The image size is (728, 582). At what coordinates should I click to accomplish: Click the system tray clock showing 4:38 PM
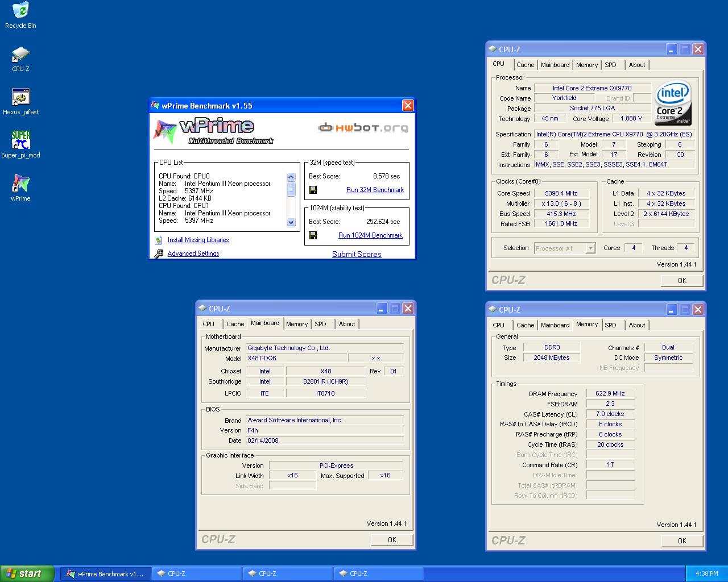[x=707, y=574]
